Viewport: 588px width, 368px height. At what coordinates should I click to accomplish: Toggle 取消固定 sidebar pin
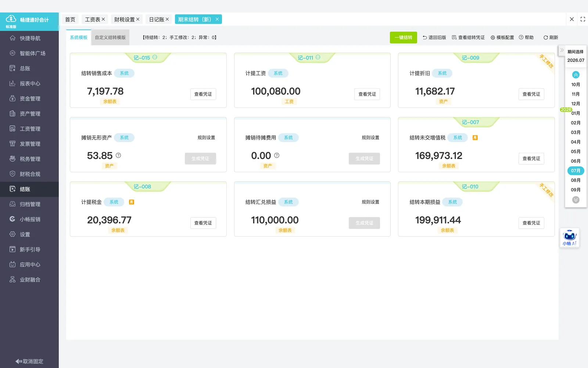pyautogui.click(x=29, y=361)
